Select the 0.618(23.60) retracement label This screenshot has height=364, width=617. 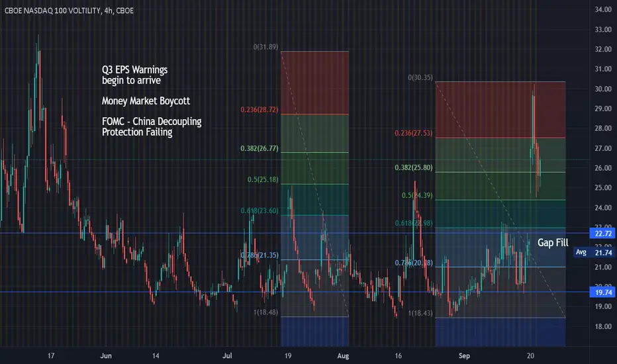[x=260, y=211]
